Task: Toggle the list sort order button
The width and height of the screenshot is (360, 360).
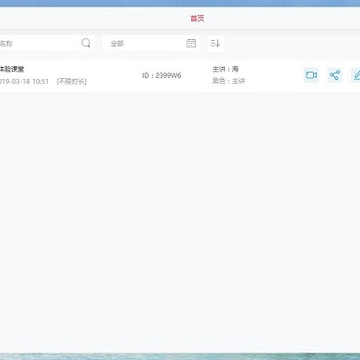Action: [215, 43]
